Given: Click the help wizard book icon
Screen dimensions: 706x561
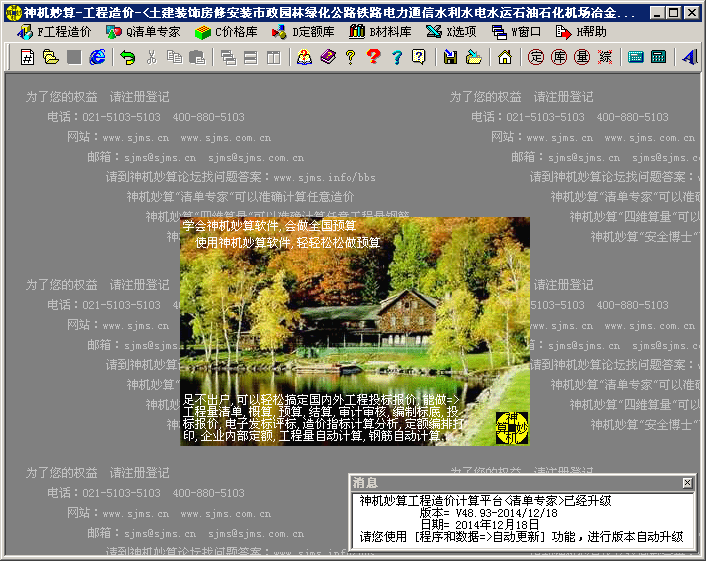Looking at the screenshot, I should pos(305,57).
